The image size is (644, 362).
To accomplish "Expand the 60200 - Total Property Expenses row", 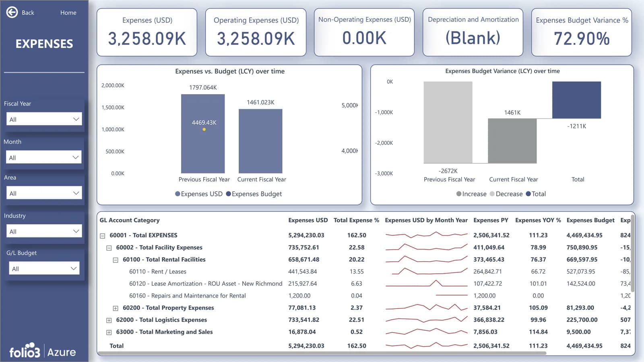I will (x=116, y=308).
